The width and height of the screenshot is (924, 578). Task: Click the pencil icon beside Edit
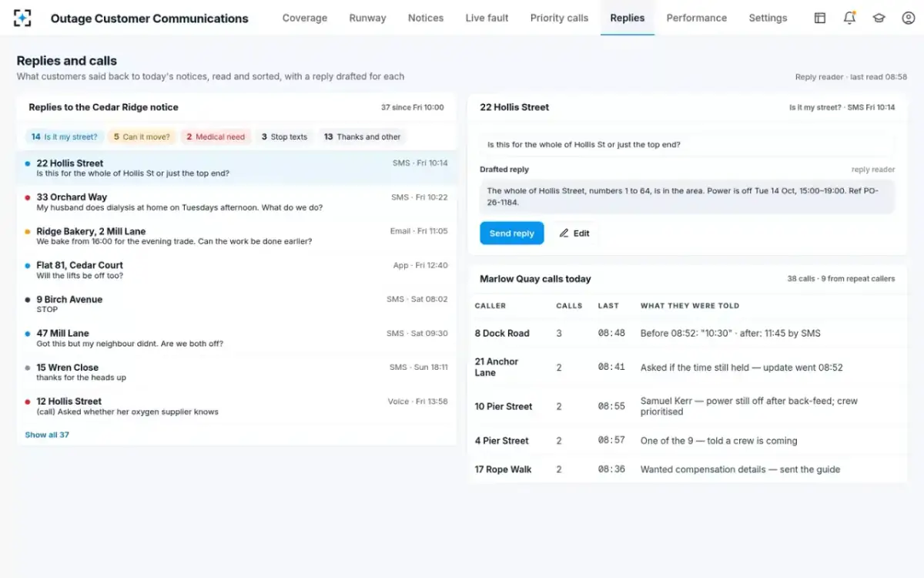tap(564, 233)
